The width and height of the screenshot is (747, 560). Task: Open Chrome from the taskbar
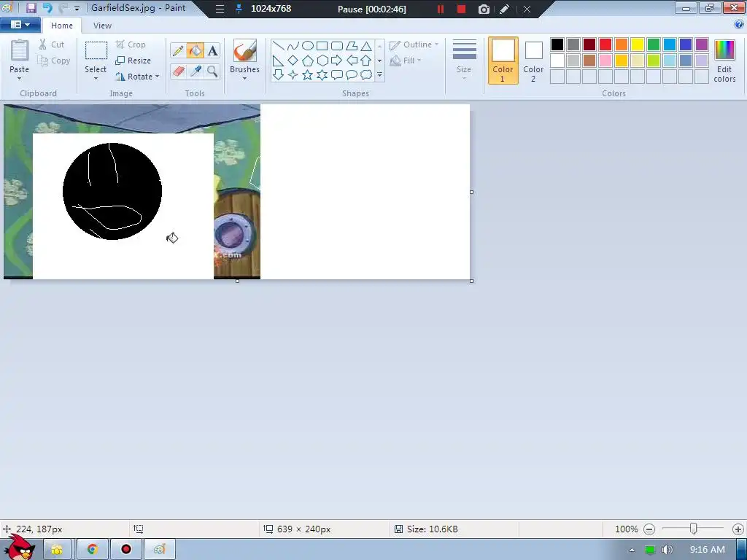click(x=93, y=550)
